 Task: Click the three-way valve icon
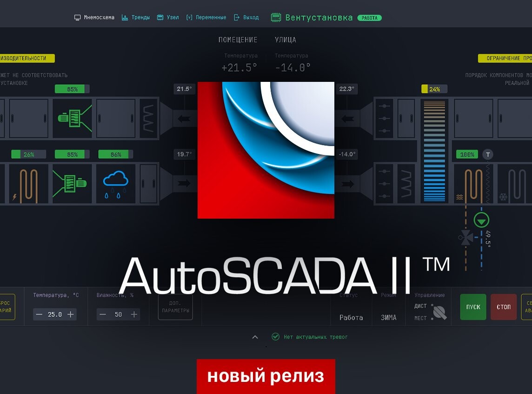tap(465, 238)
